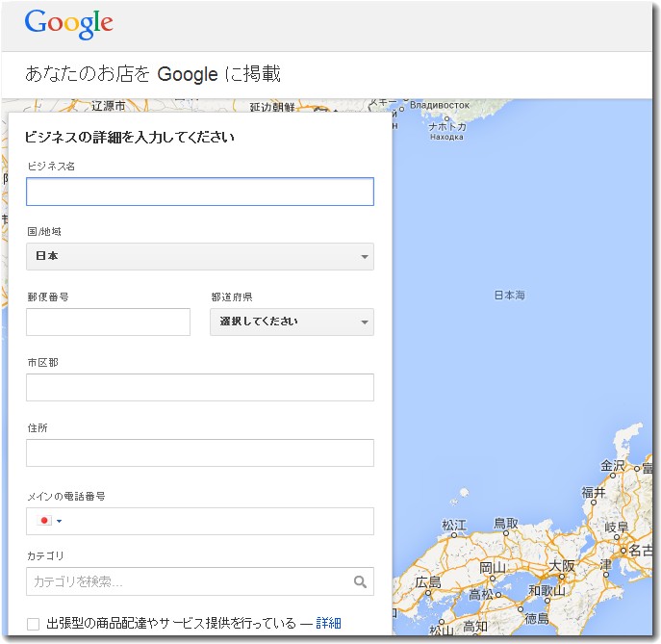Click 大阪 on the map

click(x=562, y=566)
